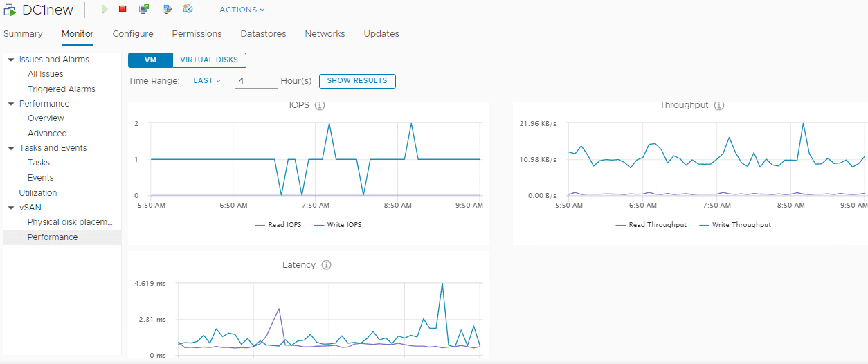This screenshot has height=364, width=868.
Task: Open the ACTIONS dropdown menu
Action: pyautogui.click(x=242, y=10)
